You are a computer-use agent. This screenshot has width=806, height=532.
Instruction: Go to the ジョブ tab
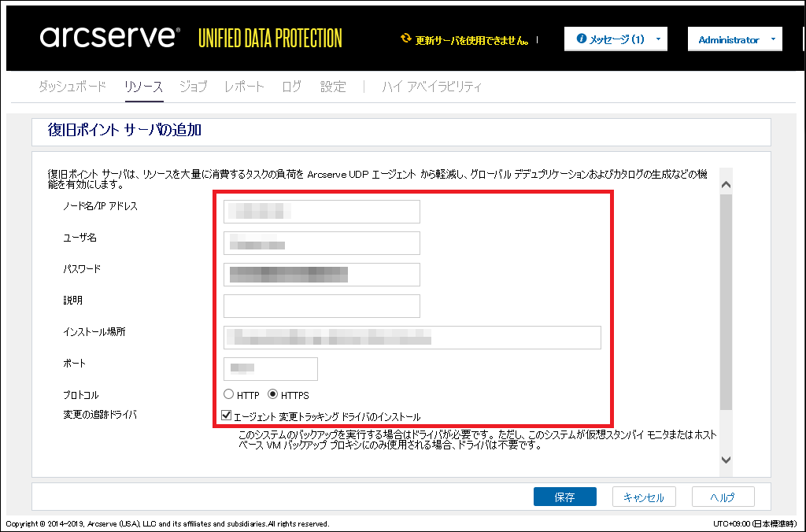pos(194,87)
